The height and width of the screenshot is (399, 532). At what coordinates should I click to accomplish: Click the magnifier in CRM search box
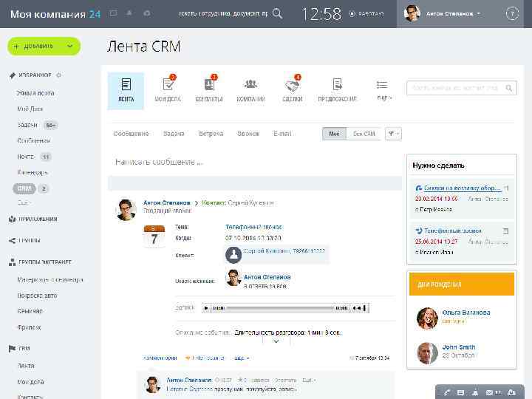point(508,88)
